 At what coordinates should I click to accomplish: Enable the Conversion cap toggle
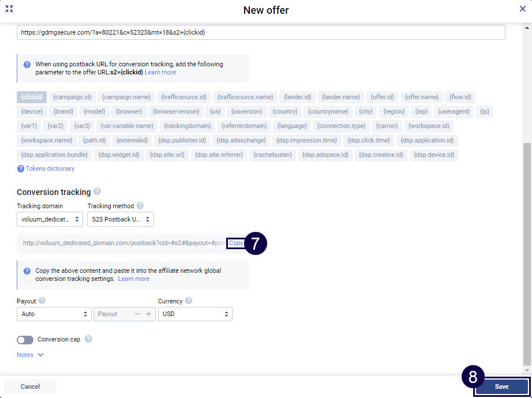coord(25,340)
